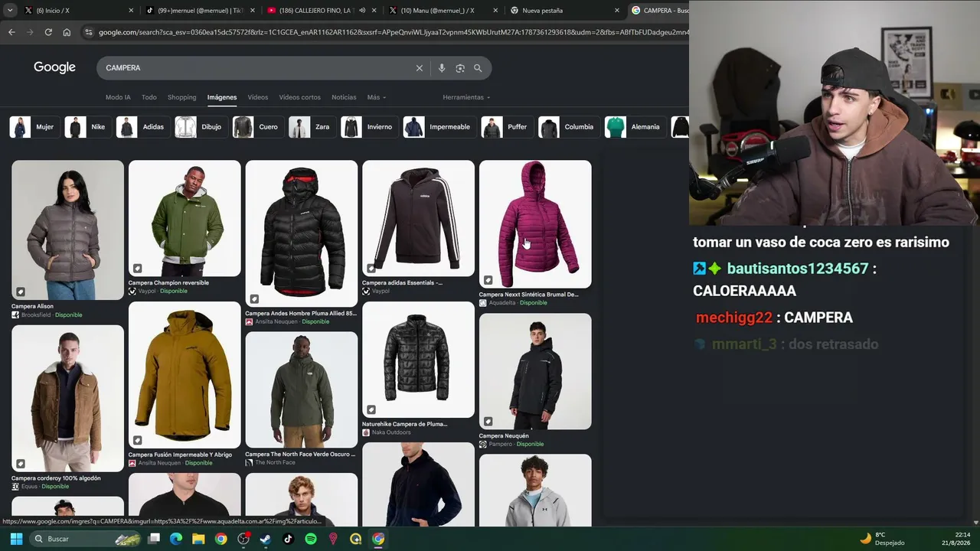Image resolution: width=980 pixels, height=551 pixels.
Task: View site information icon in address bar
Action: tap(89, 32)
